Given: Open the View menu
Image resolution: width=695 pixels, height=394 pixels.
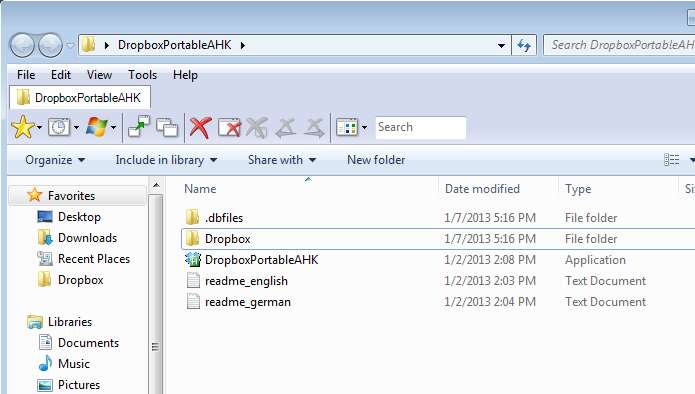Looking at the screenshot, I should [x=99, y=75].
